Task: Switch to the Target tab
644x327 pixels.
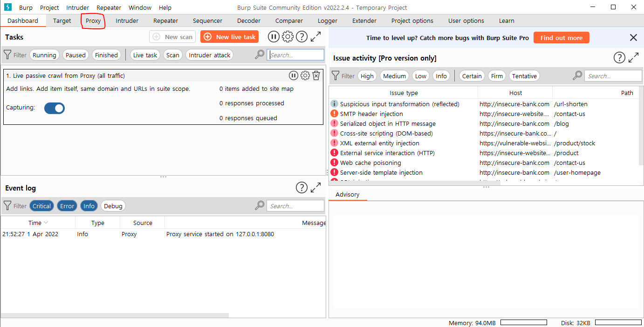Action: tap(62, 20)
